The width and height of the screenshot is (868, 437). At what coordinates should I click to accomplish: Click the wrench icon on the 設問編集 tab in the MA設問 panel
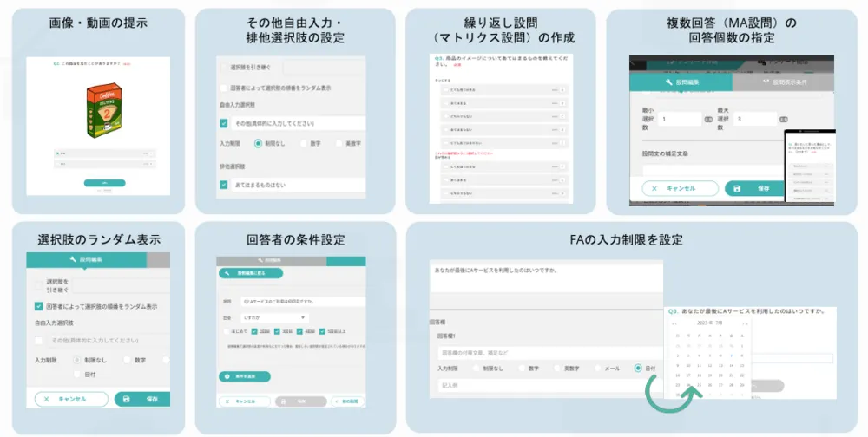pos(668,82)
